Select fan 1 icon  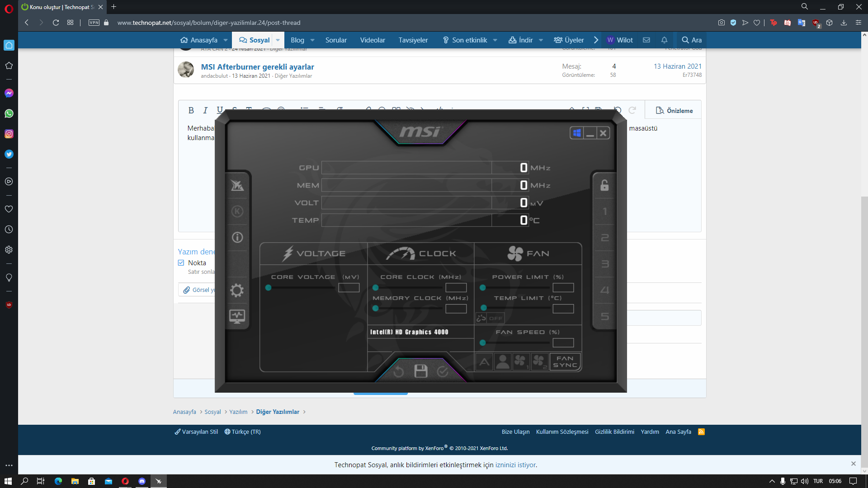coord(521,361)
